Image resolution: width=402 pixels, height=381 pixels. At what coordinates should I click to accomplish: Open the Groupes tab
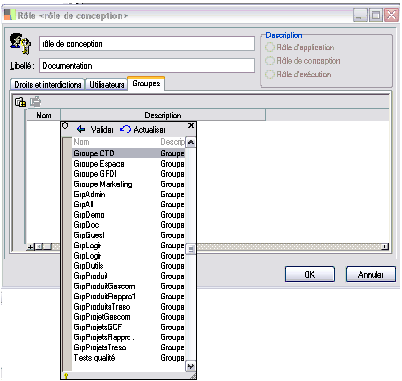[x=146, y=83]
